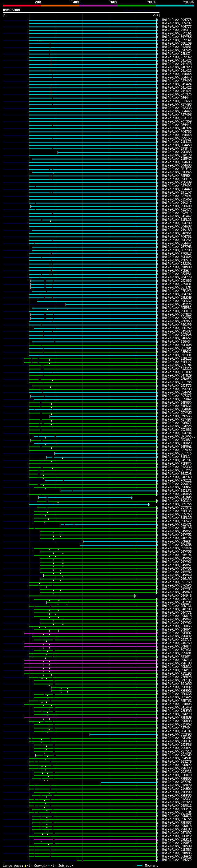Screen dimensions: 197x868
Task: Select the UniRef100_P07370 hit label
Action: [x=177, y=94]
